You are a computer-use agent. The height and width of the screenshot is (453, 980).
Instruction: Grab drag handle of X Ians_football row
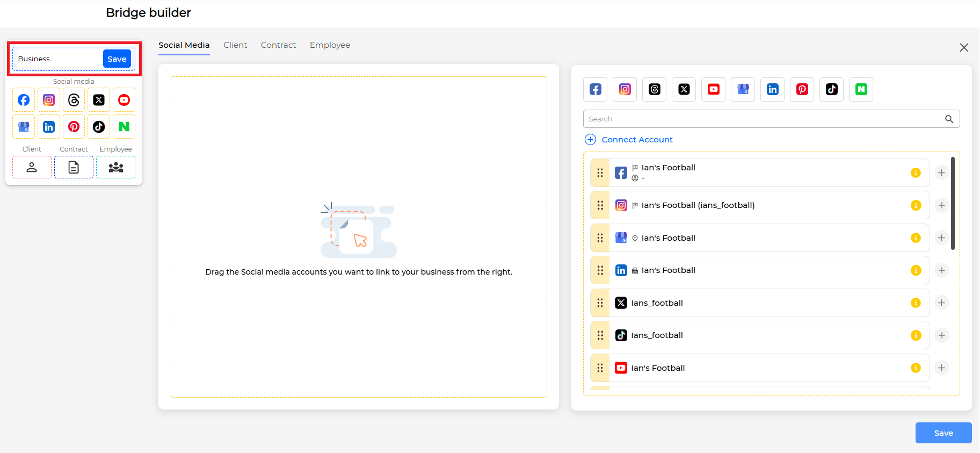point(600,303)
